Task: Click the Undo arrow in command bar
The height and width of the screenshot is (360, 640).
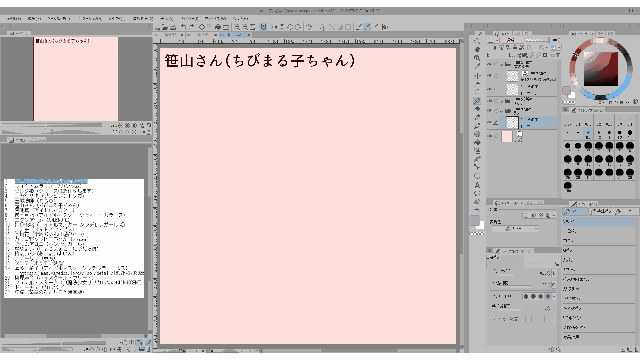Action: 184,27
